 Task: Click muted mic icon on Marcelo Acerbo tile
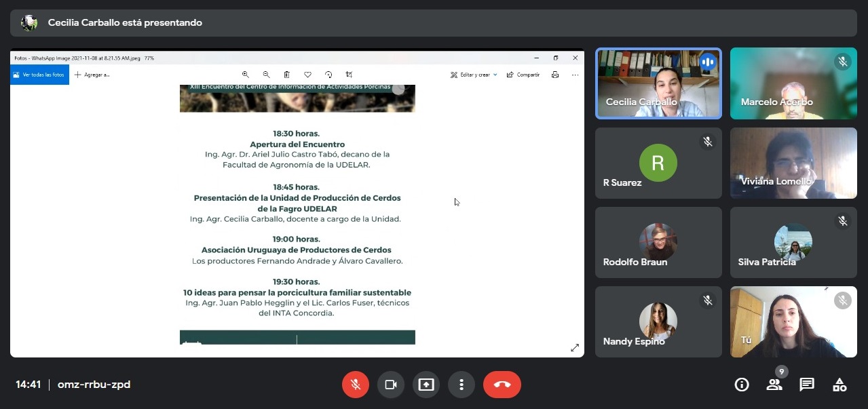tap(843, 62)
